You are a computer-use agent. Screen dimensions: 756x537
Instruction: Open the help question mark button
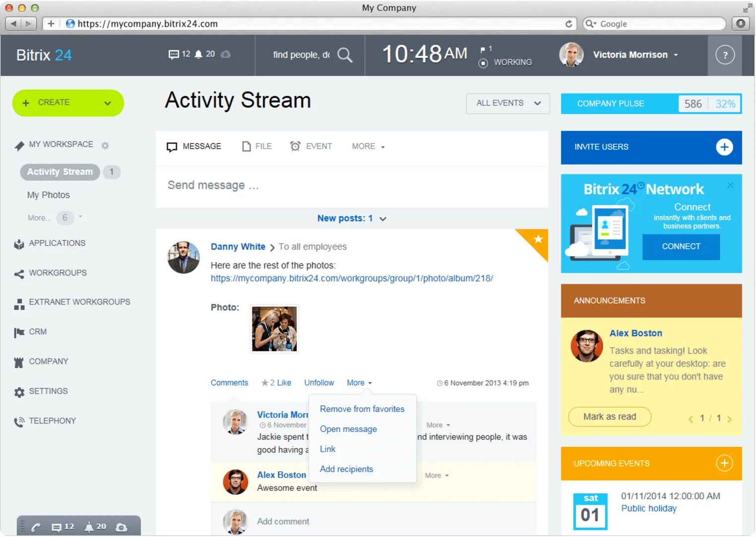725,55
